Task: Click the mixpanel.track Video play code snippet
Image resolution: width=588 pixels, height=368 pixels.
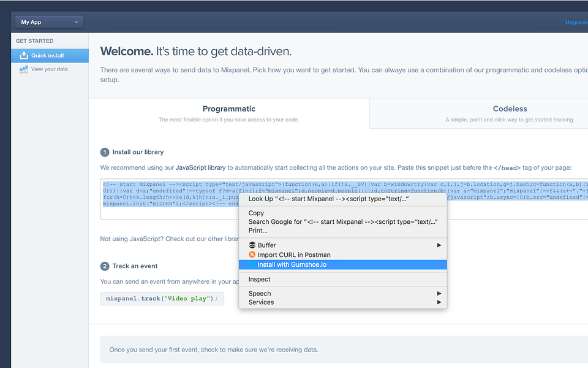Action: (162, 299)
